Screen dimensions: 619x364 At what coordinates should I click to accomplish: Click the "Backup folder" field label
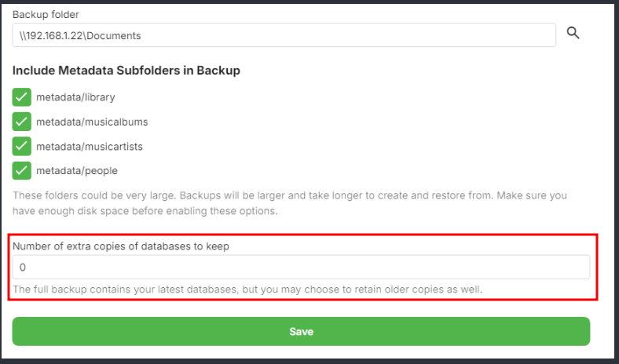(46, 15)
